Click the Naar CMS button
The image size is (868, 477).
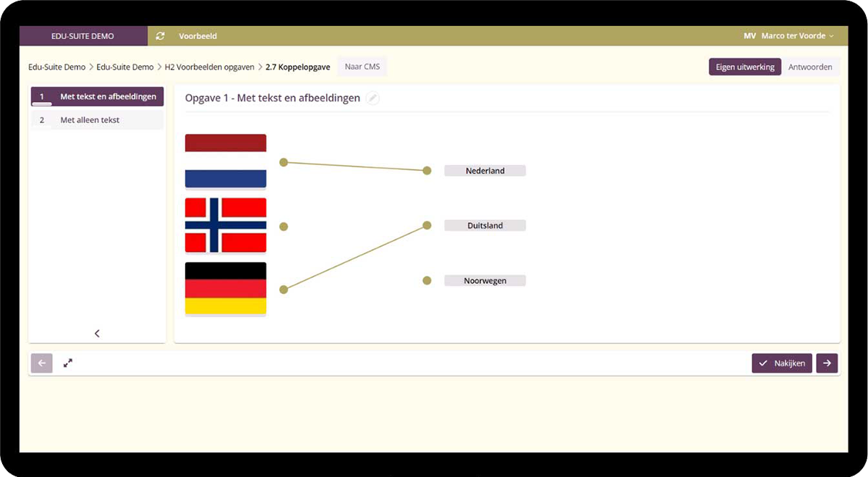(362, 67)
